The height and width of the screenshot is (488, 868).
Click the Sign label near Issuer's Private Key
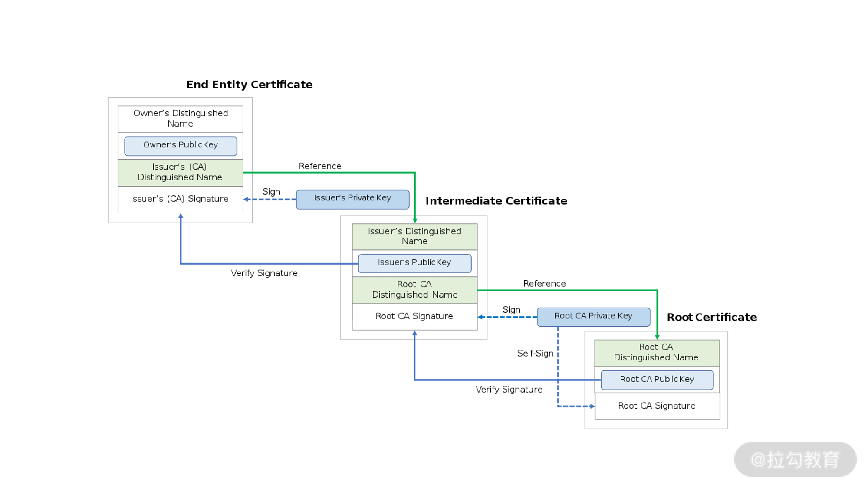pos(271,192)
